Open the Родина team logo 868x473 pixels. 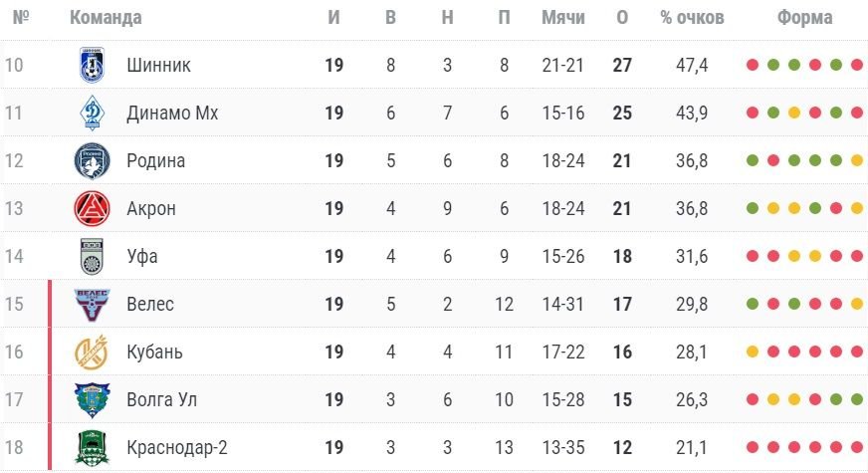coord(92,160)
